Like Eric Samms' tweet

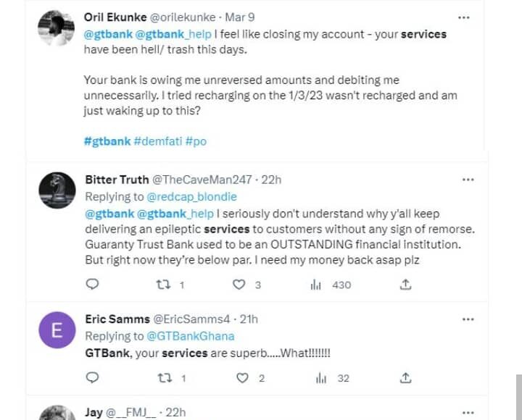pyautogui.click(x=244, y=378)
